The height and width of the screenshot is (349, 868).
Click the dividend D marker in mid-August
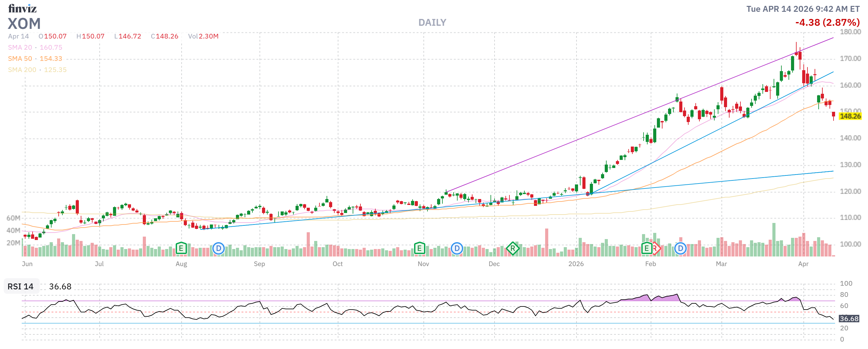coord(218,249)
